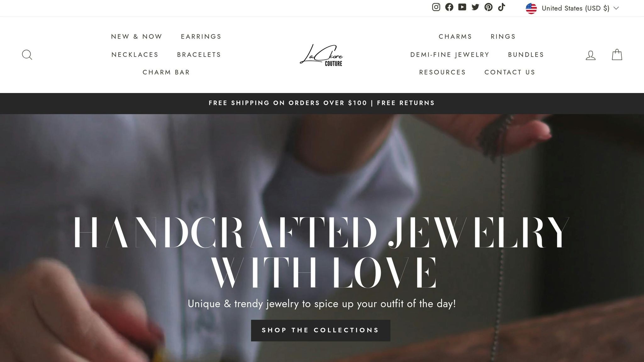This screenshot has height=362, width=644.
Task: Open the Pinterest icon link
Action: [488, 7]
